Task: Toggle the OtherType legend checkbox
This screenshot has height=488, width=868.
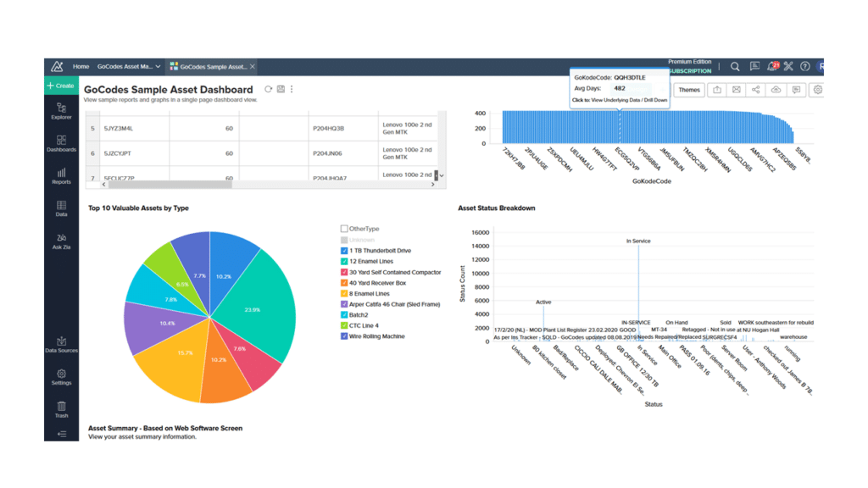Action: (344, 229)
